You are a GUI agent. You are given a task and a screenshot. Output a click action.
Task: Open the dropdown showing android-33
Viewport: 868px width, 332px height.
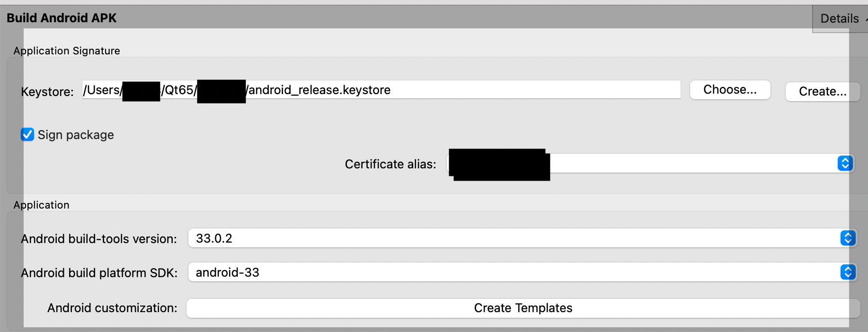click(511, 272)
